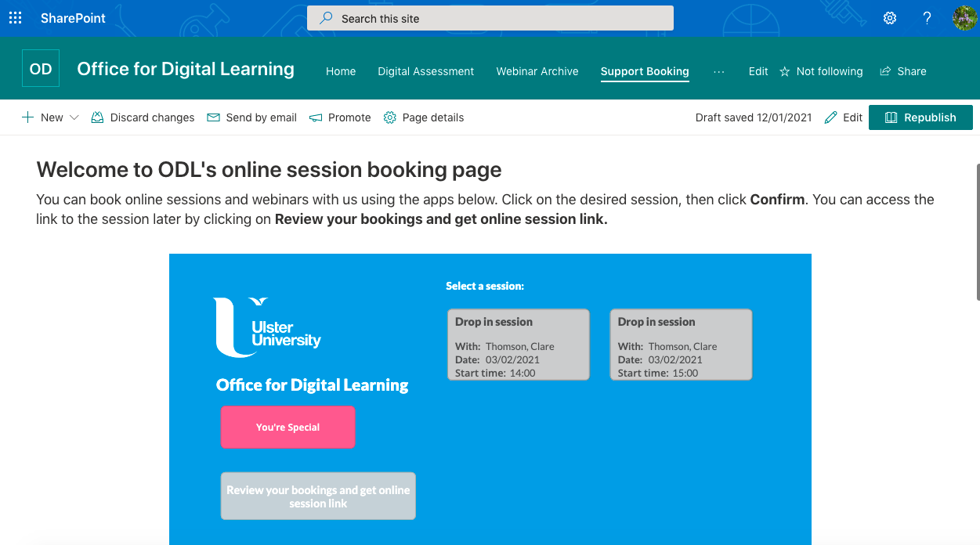
Task: Click the Discard changes icon
Action: tap(97, 117)
